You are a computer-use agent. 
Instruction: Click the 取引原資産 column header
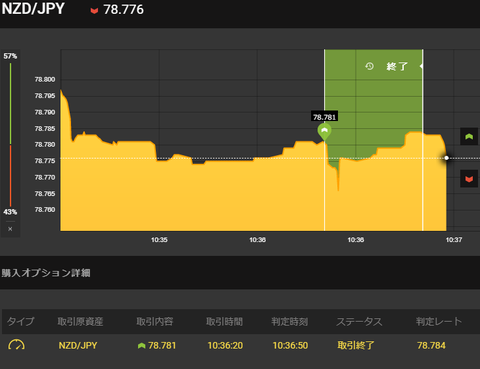(x=80, y=321)
